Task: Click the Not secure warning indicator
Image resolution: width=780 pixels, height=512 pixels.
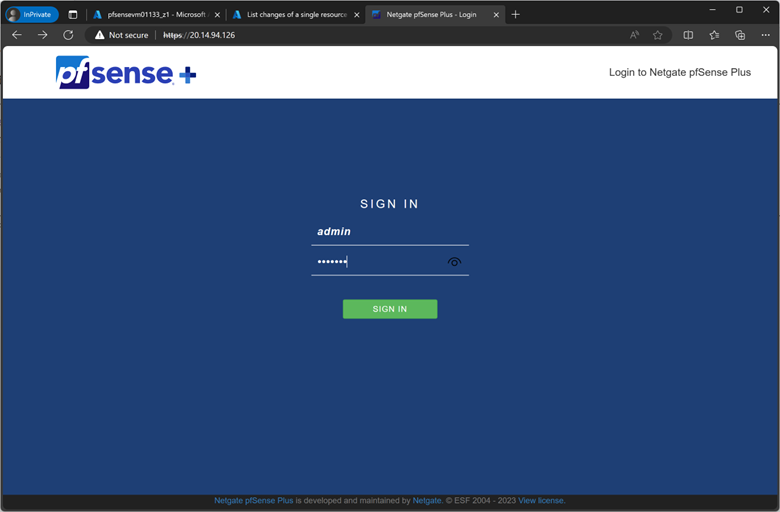Action: (x=121, y=35)
